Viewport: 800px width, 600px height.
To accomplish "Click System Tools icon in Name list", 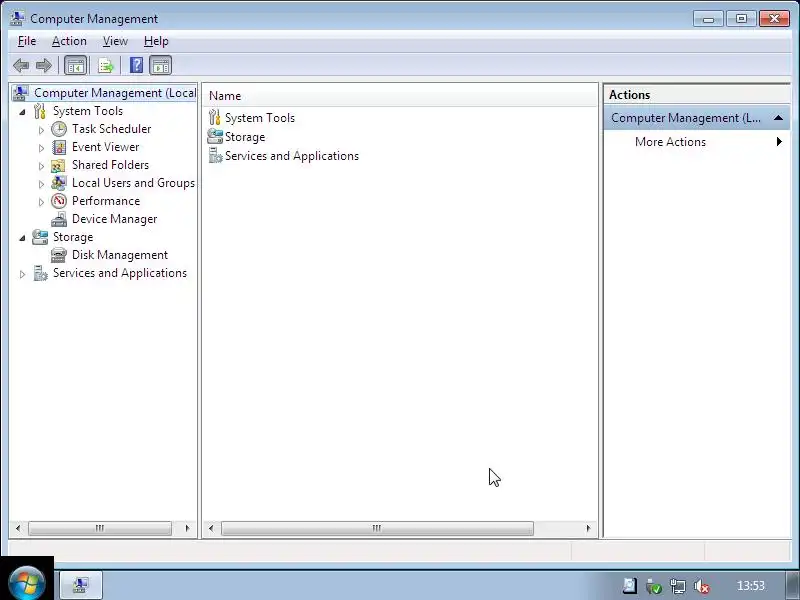I will (215, 117).
